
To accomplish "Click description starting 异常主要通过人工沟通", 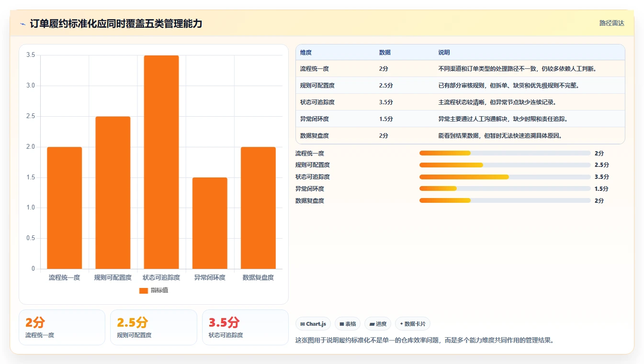I will [503, 119].
